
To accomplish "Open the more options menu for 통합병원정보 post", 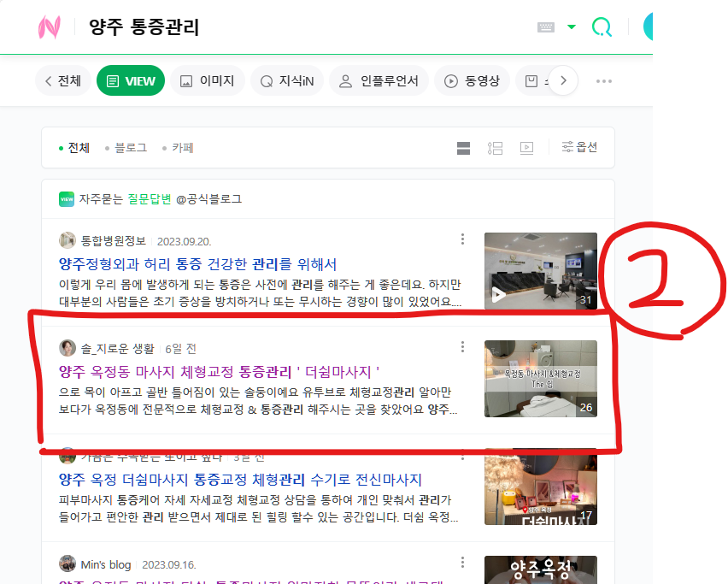I will click(x=462, y=239).
